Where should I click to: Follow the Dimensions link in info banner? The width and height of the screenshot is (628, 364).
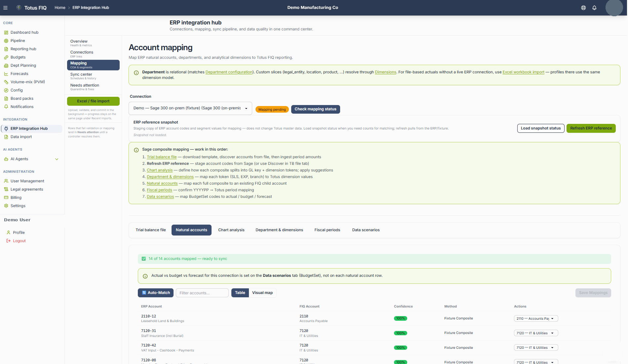point(385,72)
